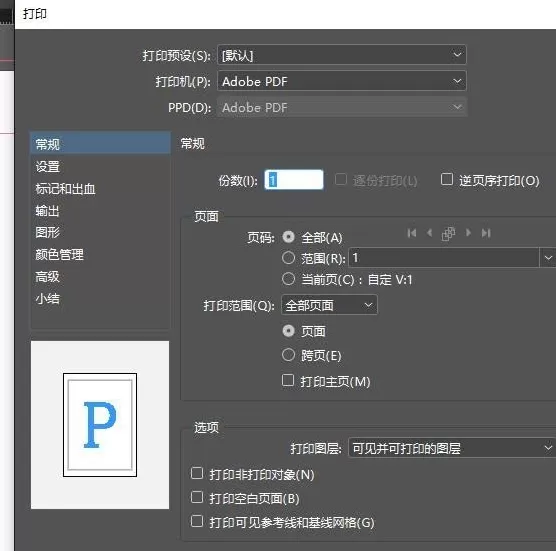The image size is (556, 551).
Task: Select 输出 in the category list
Action: pos(101,211)
